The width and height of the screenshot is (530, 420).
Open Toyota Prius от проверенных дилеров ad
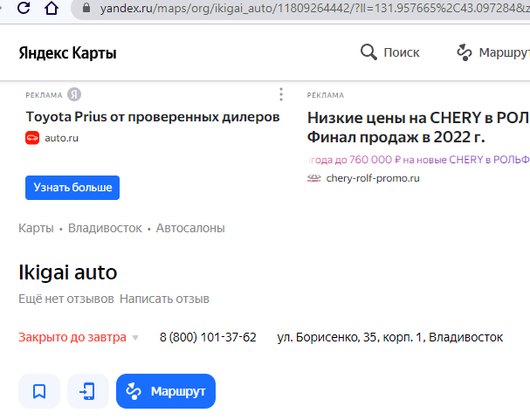pos(153,117)
